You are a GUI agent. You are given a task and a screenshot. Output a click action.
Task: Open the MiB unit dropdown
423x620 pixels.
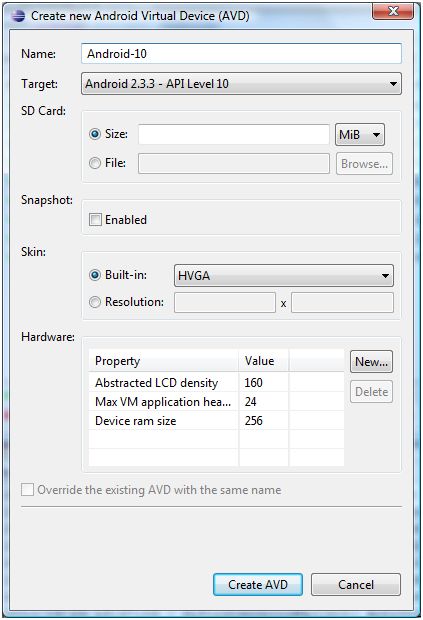point(360,134)
